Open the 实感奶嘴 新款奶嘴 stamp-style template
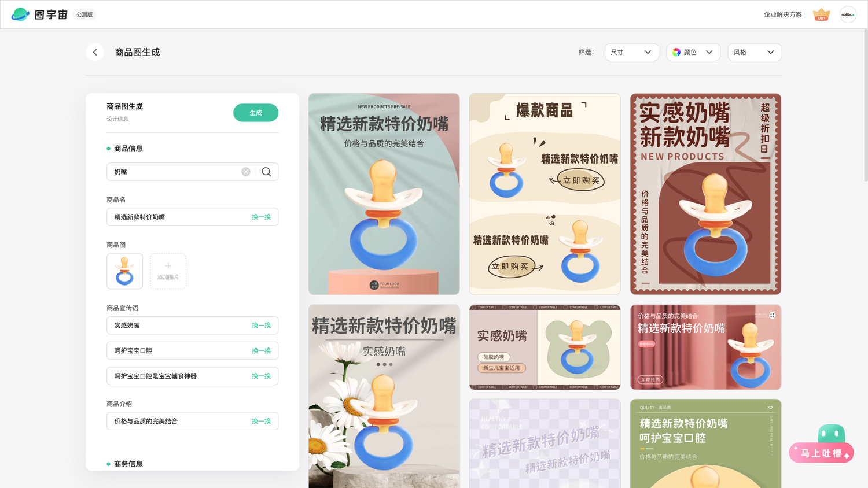This screenshot has width=868, height=488. (x=706, y=194)
